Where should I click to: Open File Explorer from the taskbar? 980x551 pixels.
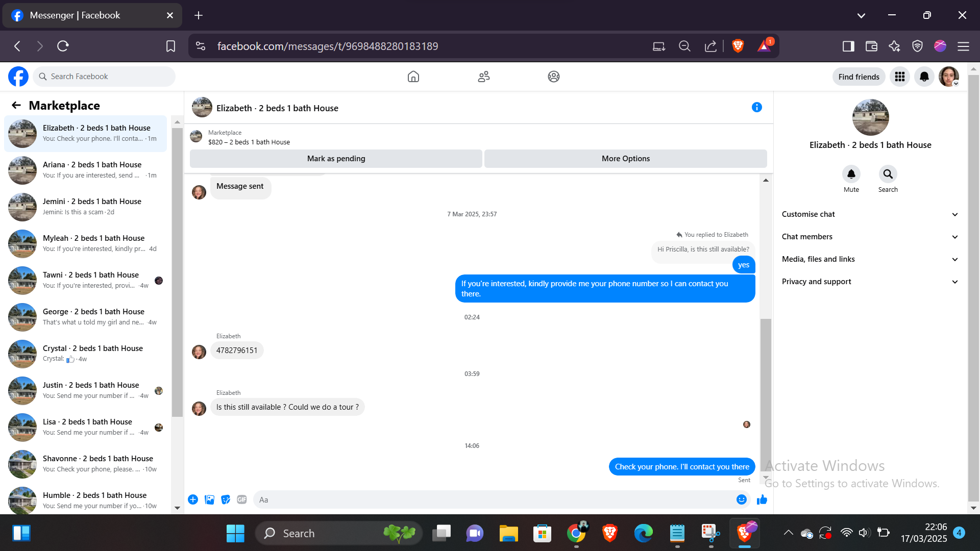(508, 533)
